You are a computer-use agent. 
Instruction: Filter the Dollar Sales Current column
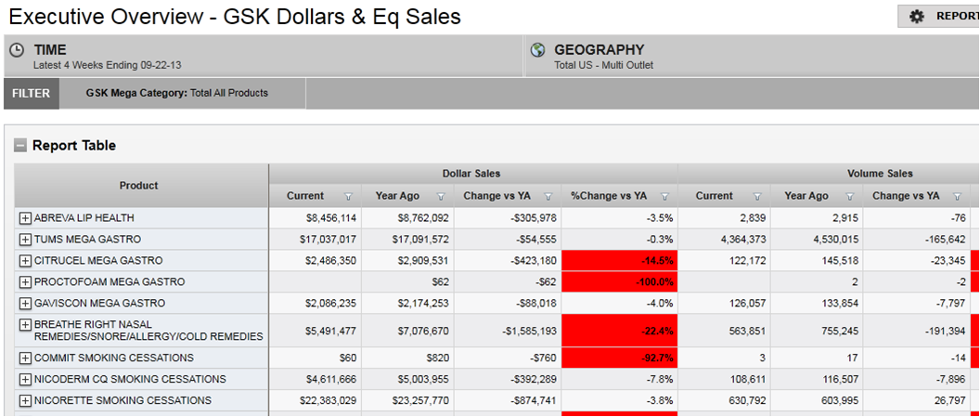click(348, 197)
